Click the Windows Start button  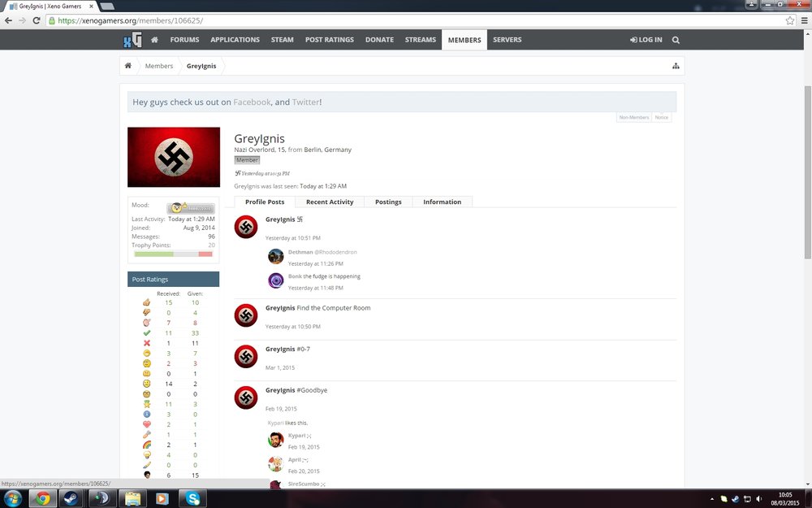[x=12, y=499]
